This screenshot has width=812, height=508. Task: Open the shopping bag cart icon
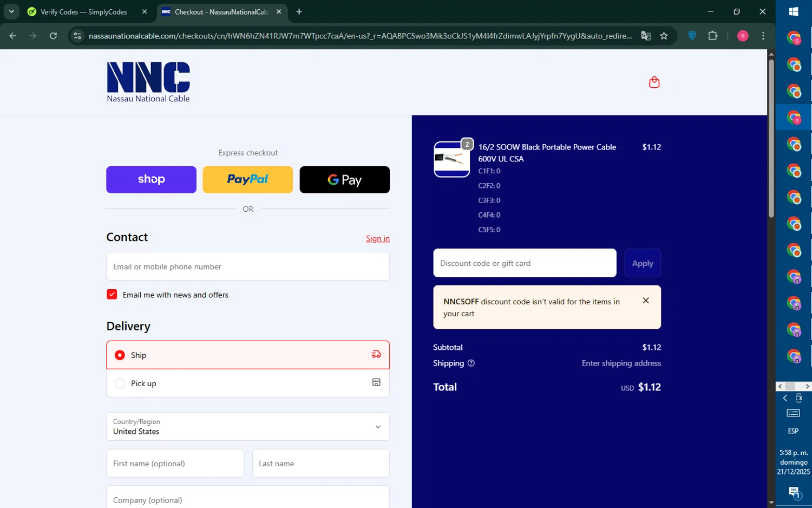(x=654, y=82)
